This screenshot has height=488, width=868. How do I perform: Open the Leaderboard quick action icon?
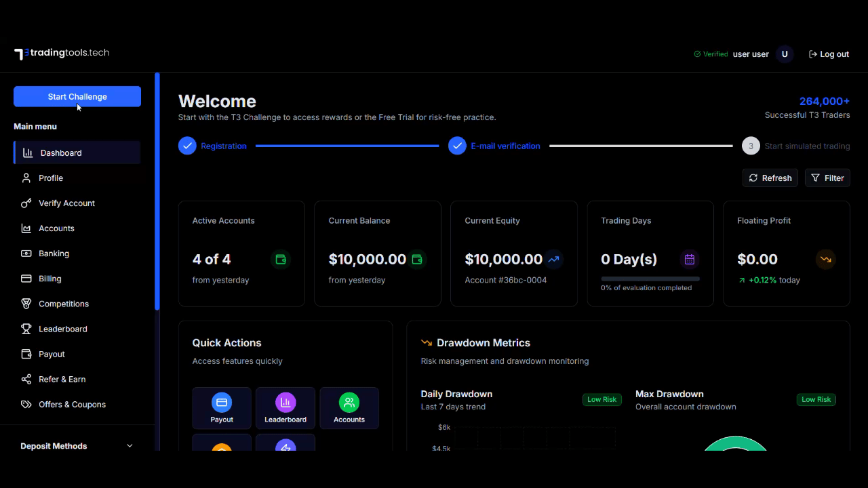[x=285, y=403]
